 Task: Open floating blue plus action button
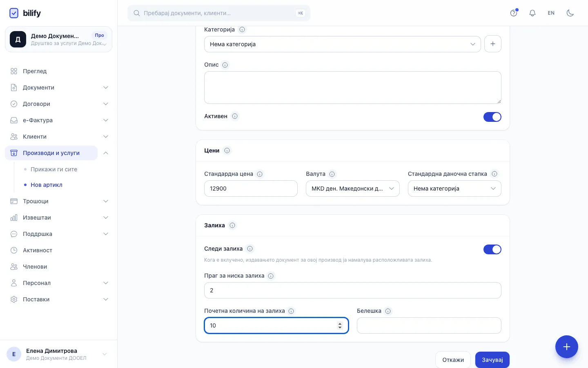(x=567, y=347)
